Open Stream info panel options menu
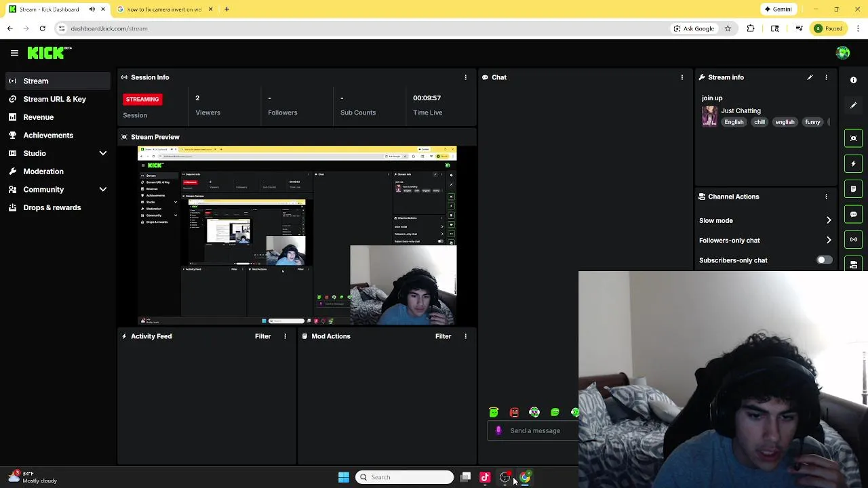Image resolution: width=868 pixels, height=488 pixels. [826, 77]
